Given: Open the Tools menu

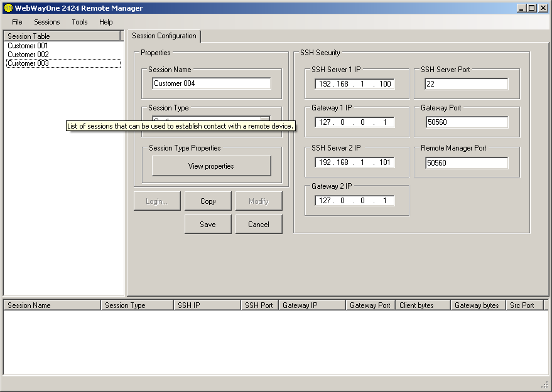Looking at the screenshot, I should click(80, 22).
